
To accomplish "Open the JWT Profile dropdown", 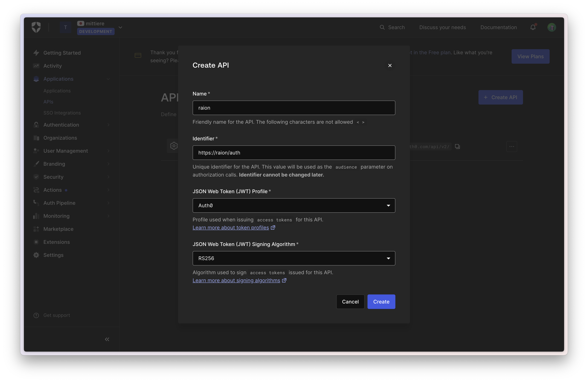I will coord(294,205).
